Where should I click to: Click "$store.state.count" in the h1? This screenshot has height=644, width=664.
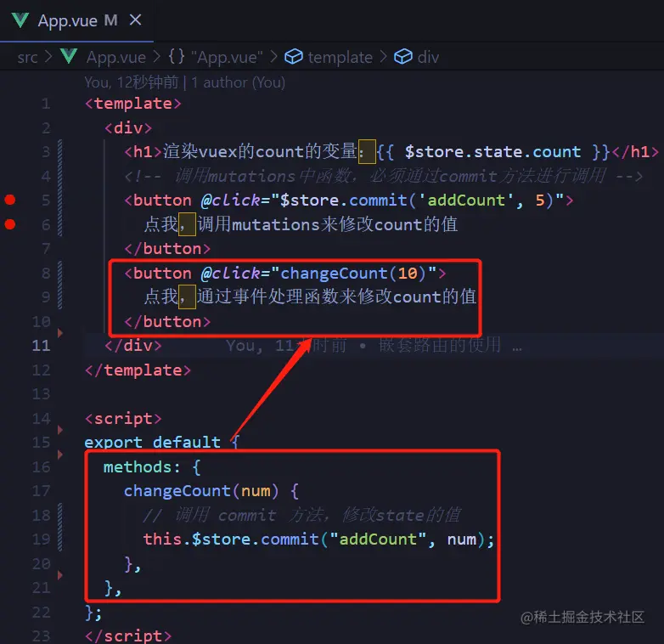click(492, 152)
